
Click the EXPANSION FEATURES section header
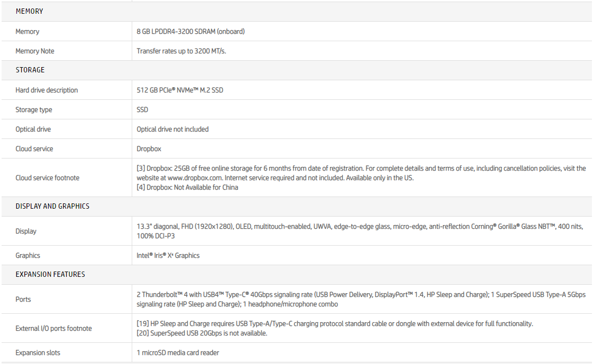pyautogui.click(x=50, y=274)
